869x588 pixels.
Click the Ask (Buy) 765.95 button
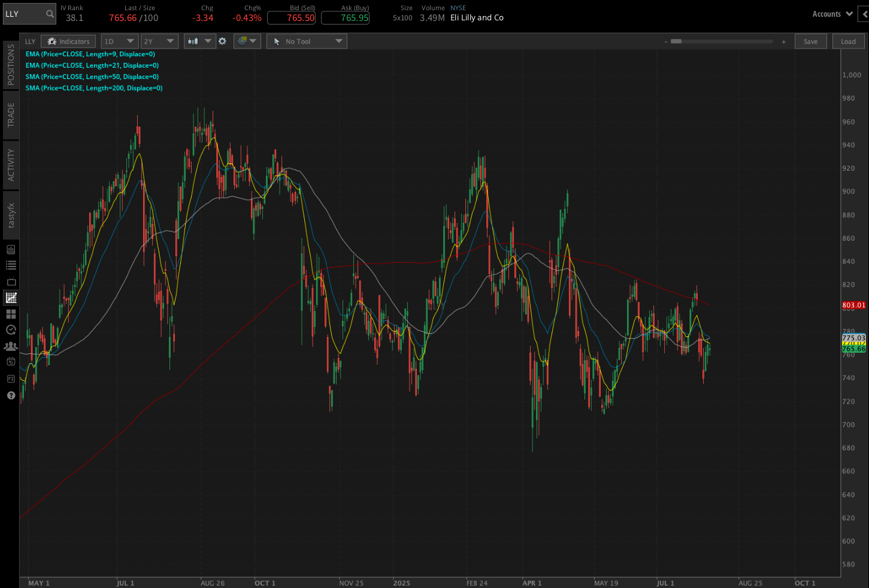pos(346,18)
